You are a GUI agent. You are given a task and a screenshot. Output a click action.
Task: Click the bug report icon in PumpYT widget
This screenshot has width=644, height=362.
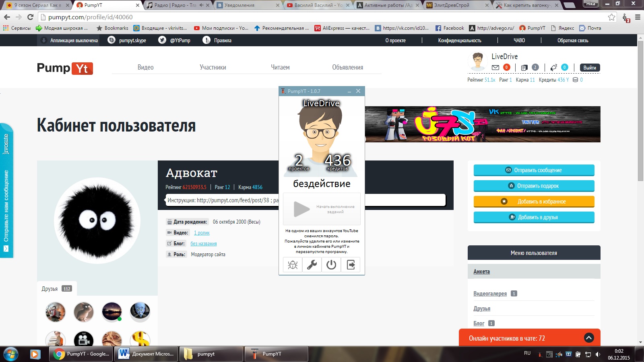[293, 265]
